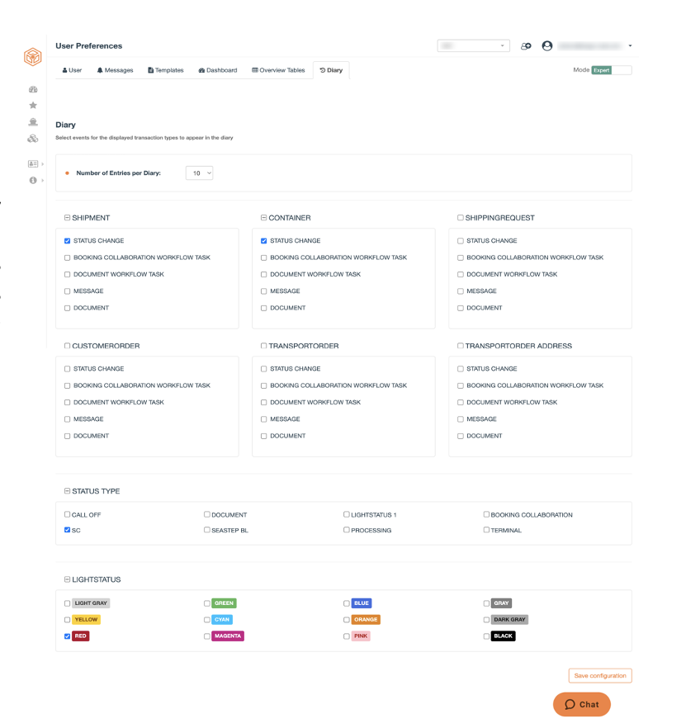Select the Diary tab
Screen dimensions: 700x728
point(331,70)
